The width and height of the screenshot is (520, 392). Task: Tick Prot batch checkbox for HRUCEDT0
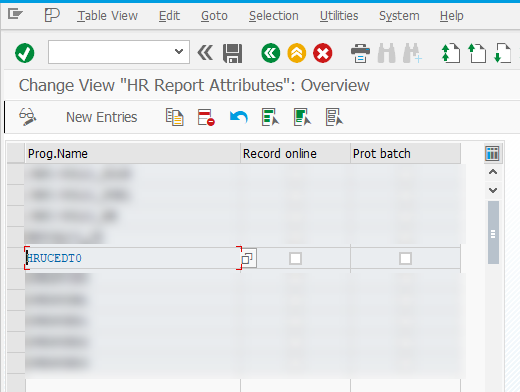tap(405, 258)
